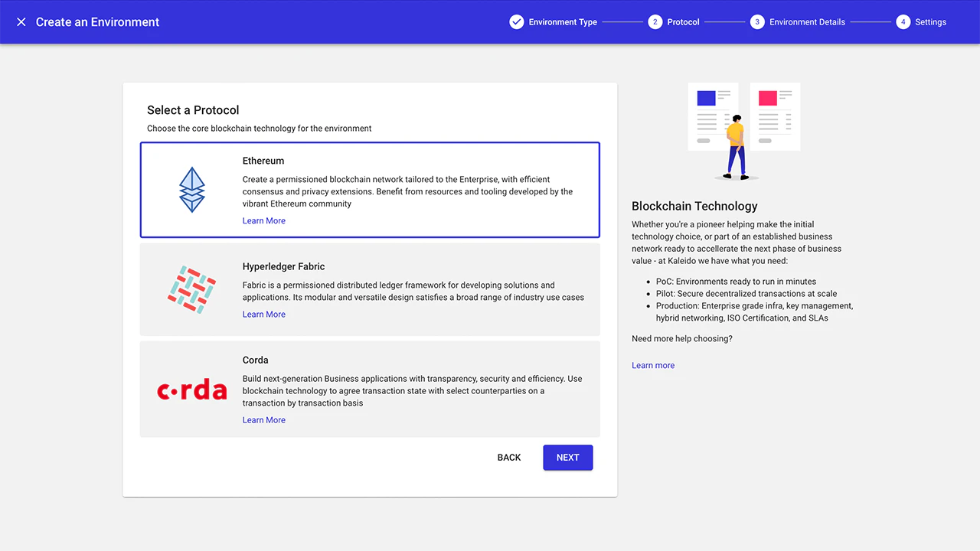
Task: Jump to Environment Details step label
Action: 807,22
